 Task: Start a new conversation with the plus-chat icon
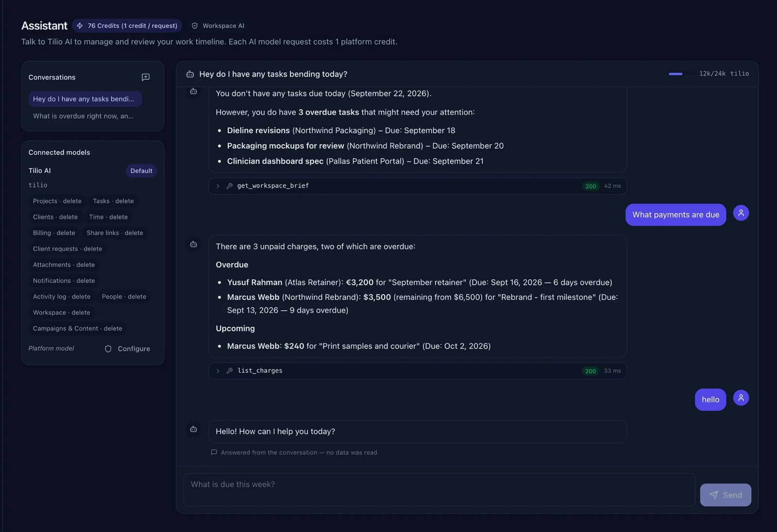click(x=145, y=77)
